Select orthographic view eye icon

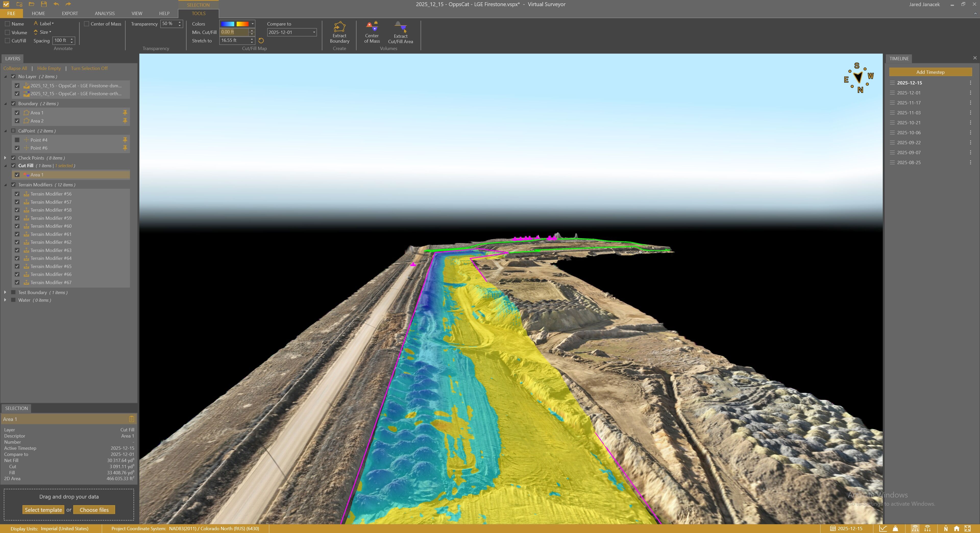point(927,528)
